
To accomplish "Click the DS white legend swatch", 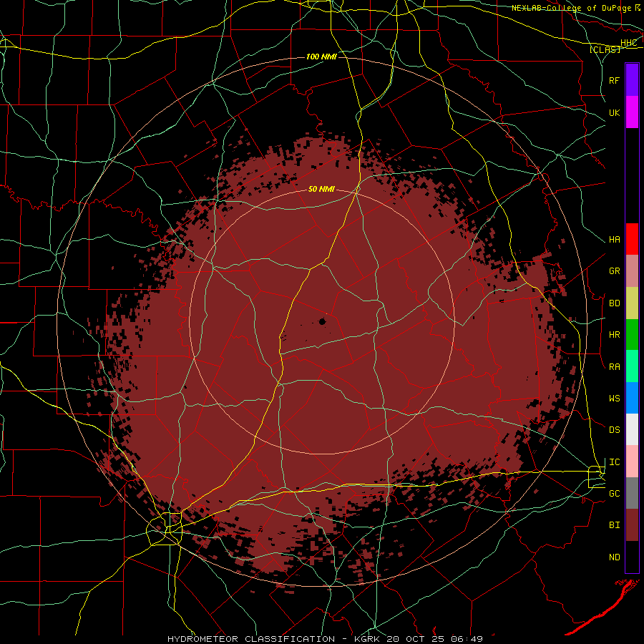I will click(x=632, y=429).
